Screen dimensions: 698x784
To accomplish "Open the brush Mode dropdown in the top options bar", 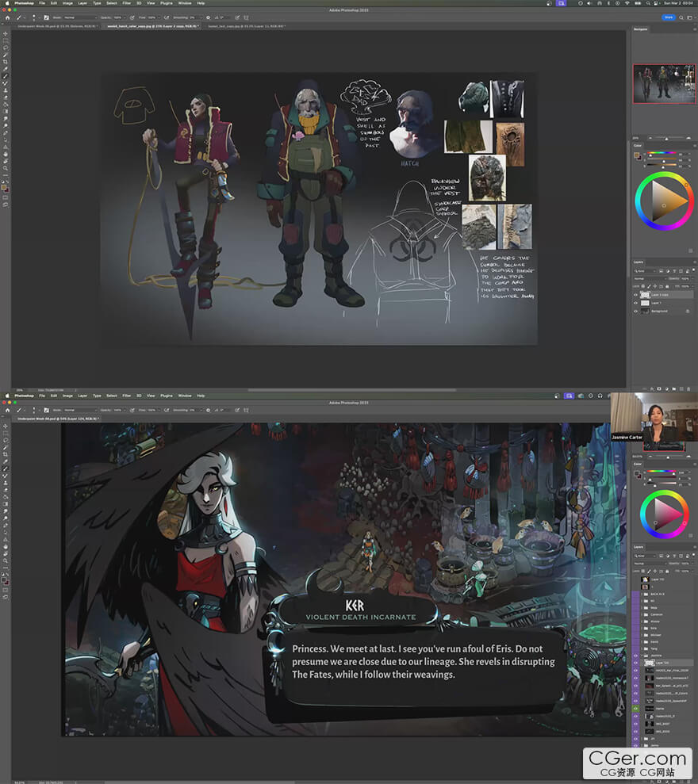I will point(79,17).
